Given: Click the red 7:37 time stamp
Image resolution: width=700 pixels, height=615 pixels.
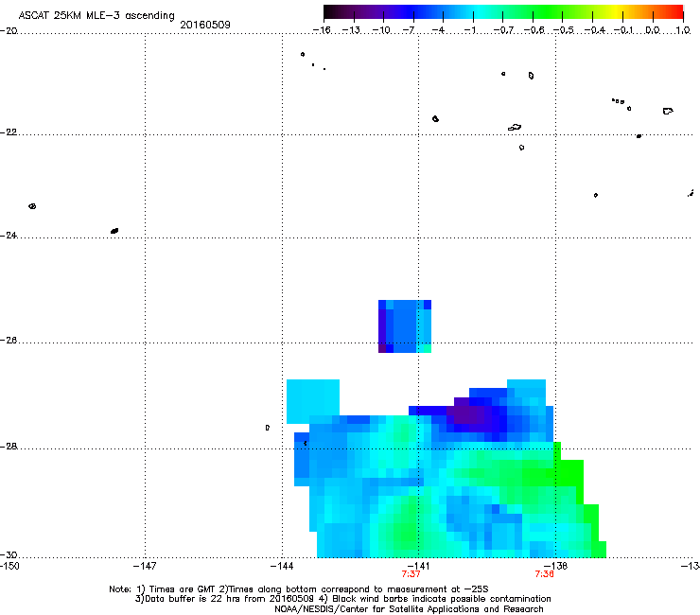Looking at the screenshot, I should pyautogui.click(x=411, y=574).
